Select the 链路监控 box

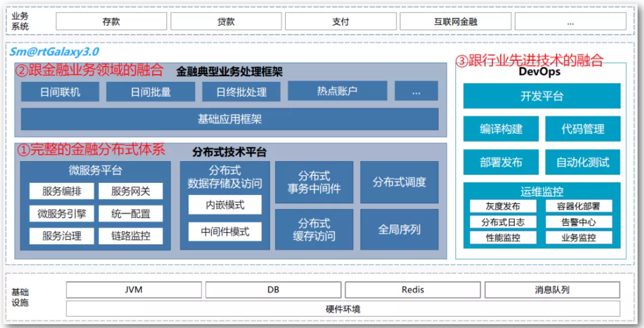(x=130, y=236)
